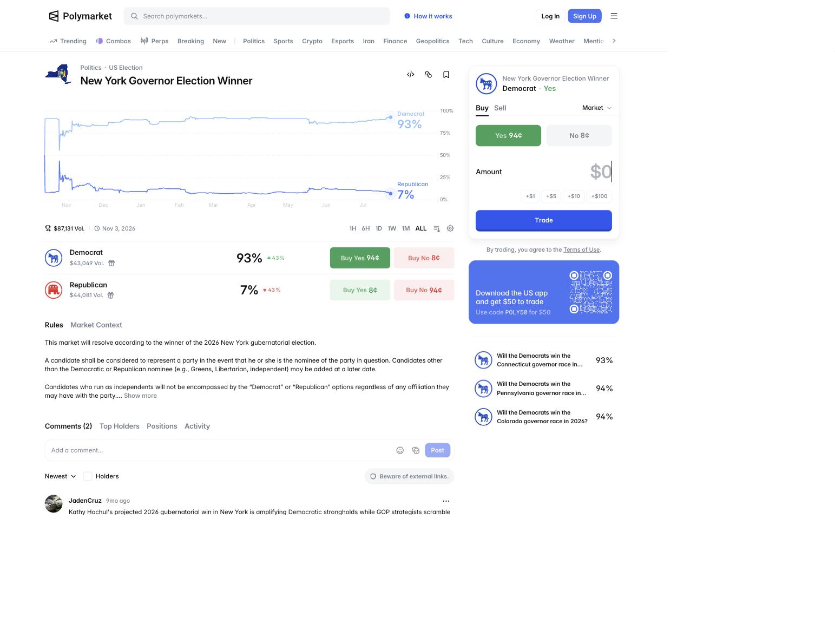The image size is (835, 644).
Task: Open the Positions tab
Action: 162,426
